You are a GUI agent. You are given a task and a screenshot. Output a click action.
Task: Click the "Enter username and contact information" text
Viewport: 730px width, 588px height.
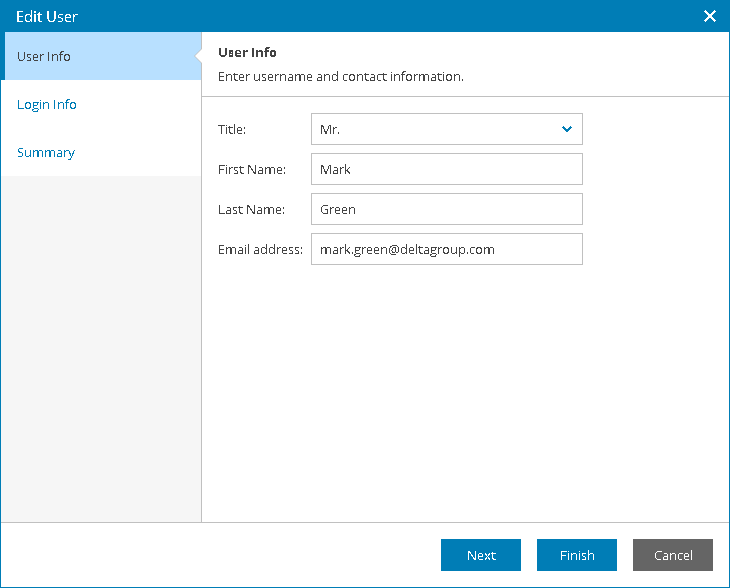click(341, 76)
